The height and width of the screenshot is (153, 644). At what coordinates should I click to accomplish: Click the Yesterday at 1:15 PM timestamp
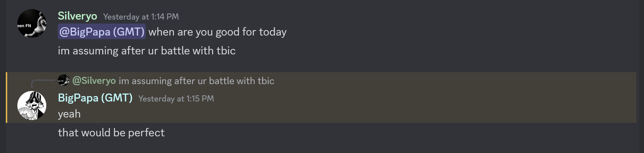[x=176, y=99]
